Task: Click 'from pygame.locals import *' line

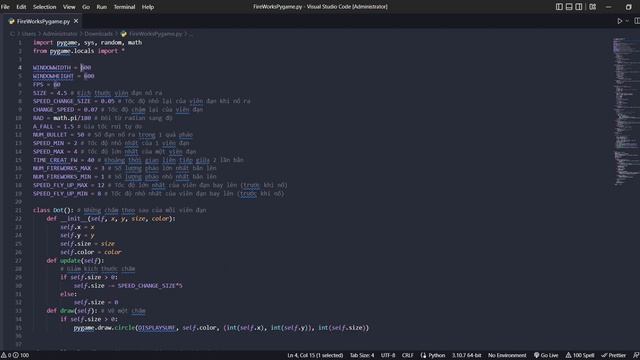Action: coord(79,51)
